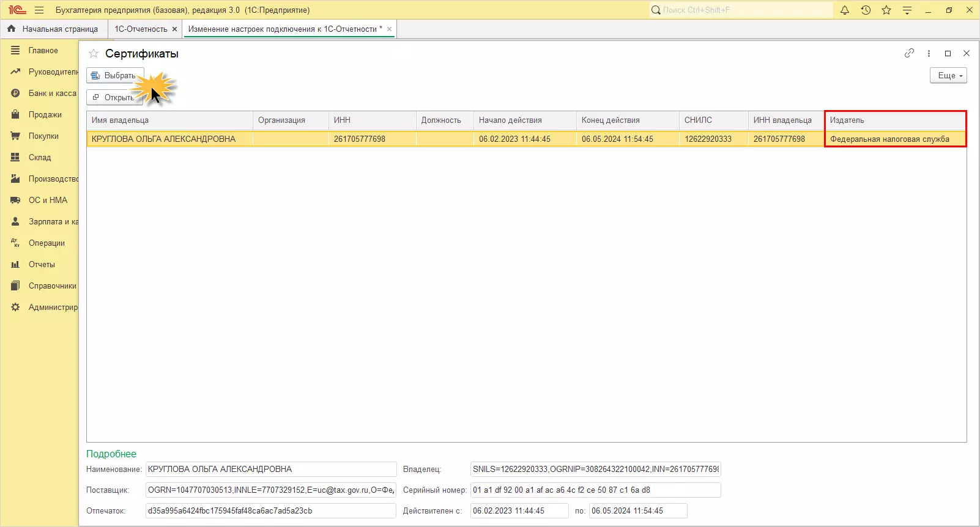Click the search magnifier icon
Viewport: 980px width, 527px height.
point(656,10)
